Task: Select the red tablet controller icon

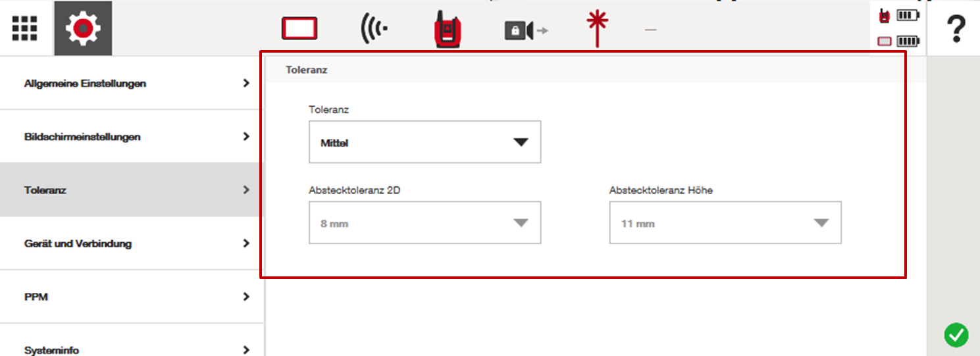Action: click(299, 29)
